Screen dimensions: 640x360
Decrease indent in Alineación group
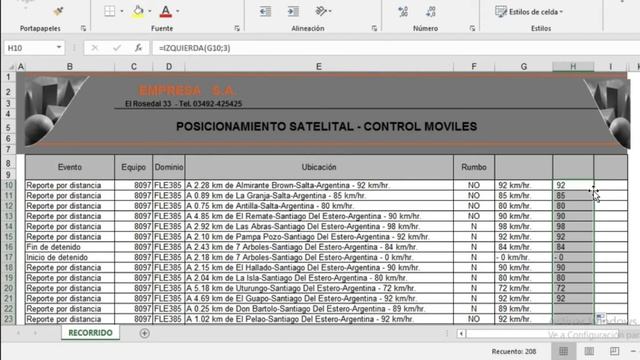pyautogui.click(x=265, y=11)
